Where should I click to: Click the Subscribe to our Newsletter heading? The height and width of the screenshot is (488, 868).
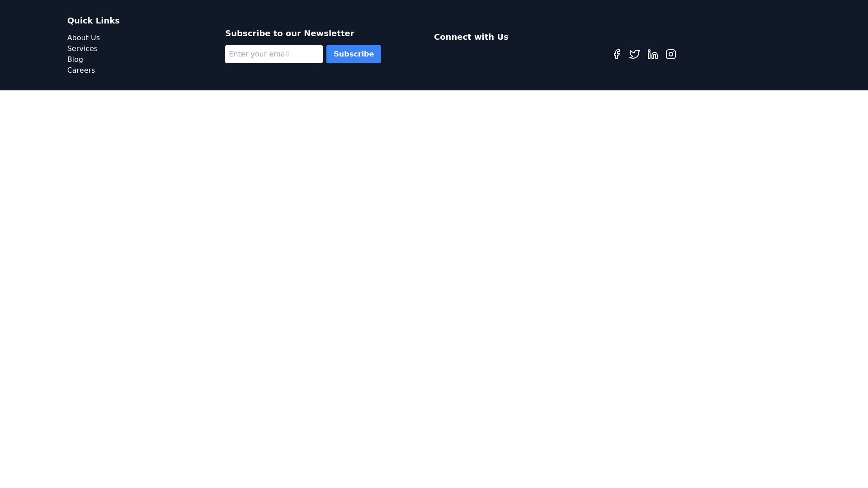290,33
